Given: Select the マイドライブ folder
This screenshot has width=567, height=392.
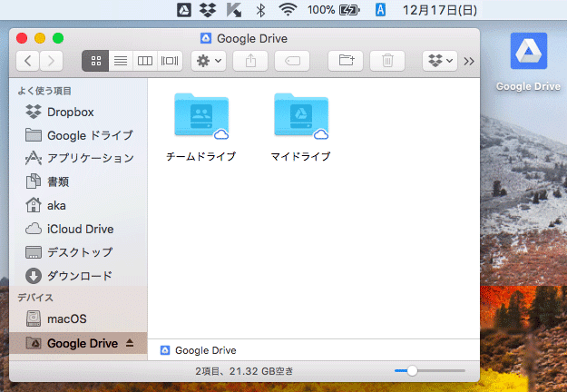Looking at the screenshot, I should coord(300,126).
